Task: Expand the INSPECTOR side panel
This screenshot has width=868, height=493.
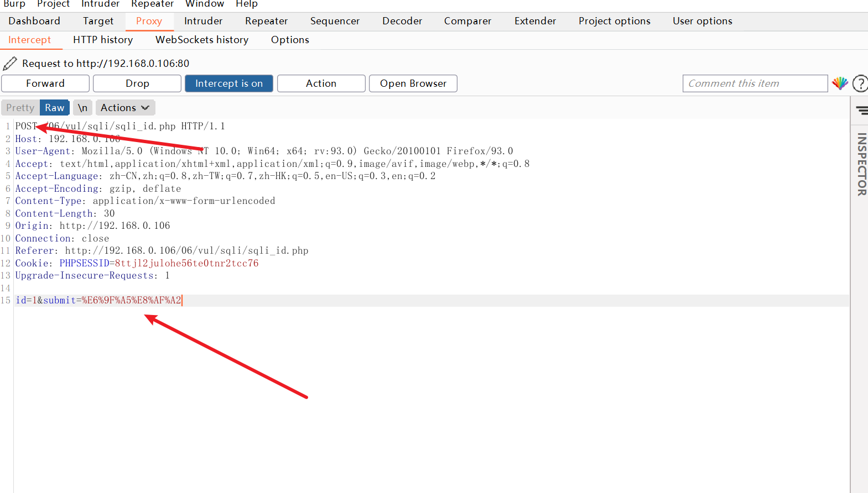Action: pos(861,164)
